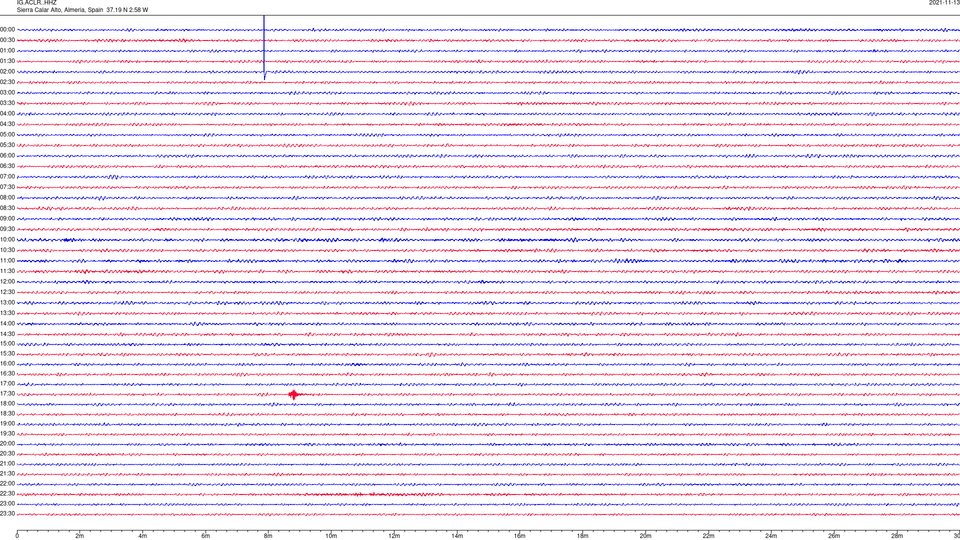Select the 15:30 row time label

tap(7, 353)
